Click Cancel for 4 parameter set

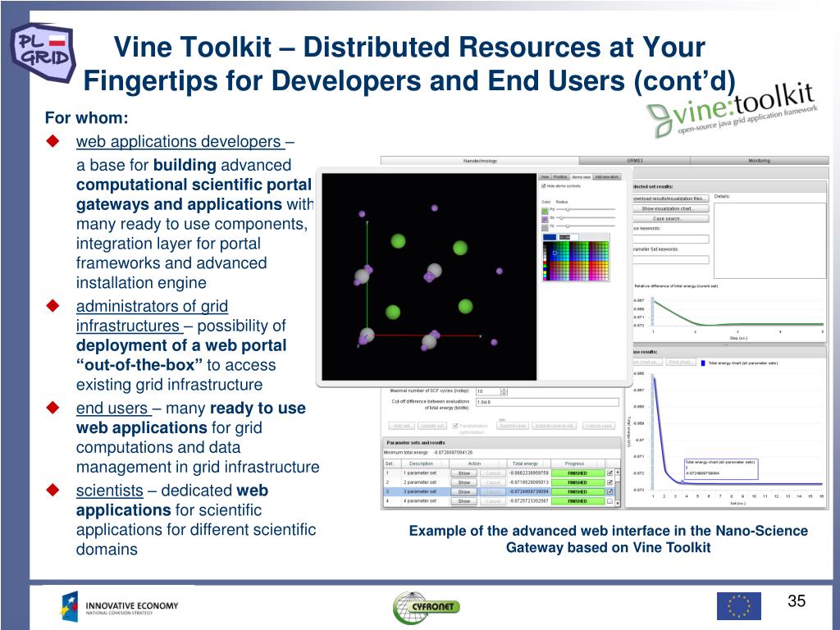pyautogui.click(x=493, y=501)
